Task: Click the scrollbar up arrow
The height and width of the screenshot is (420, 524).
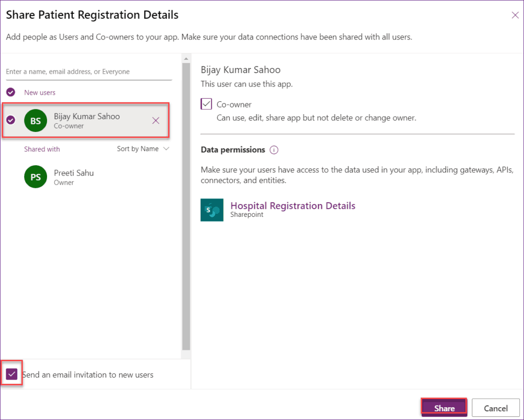Action: click(x=186, y=57)
